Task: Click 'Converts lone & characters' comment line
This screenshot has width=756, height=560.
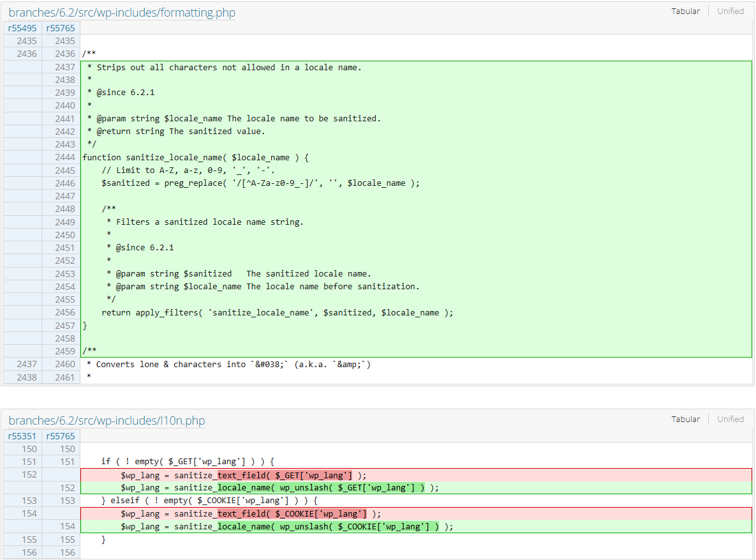Action: click(x=228, y=364)
